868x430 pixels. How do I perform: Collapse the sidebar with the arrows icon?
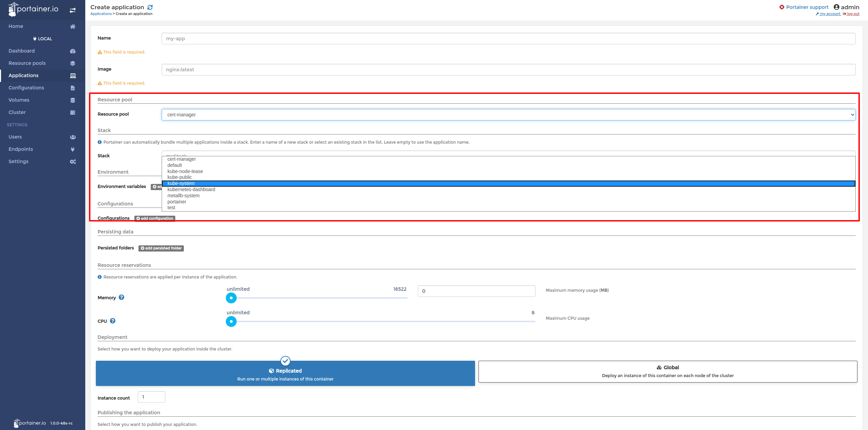[x=73, y=10]
